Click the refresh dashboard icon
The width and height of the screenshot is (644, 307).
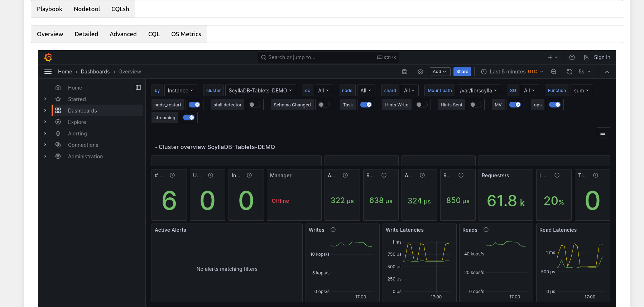coord(569,72)
